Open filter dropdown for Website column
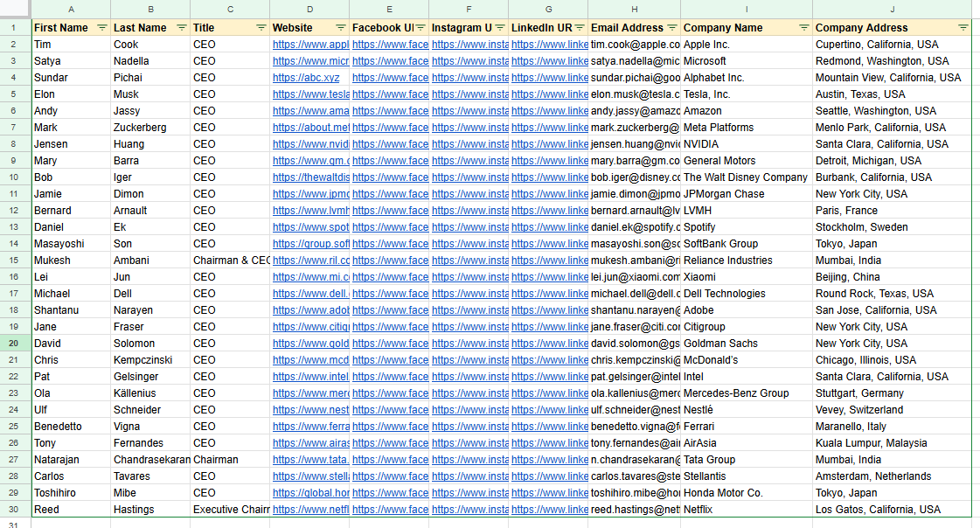 click(x=341, y=27)
